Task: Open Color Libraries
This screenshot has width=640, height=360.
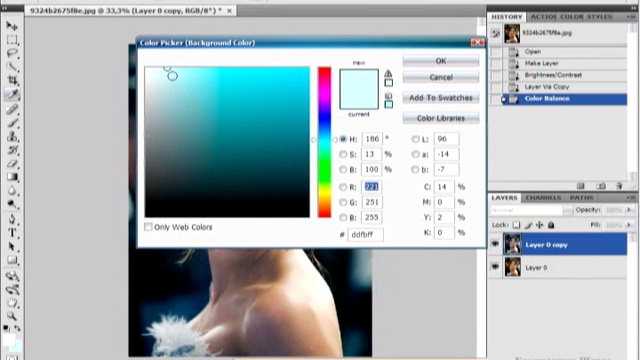Action: (441, 118)
